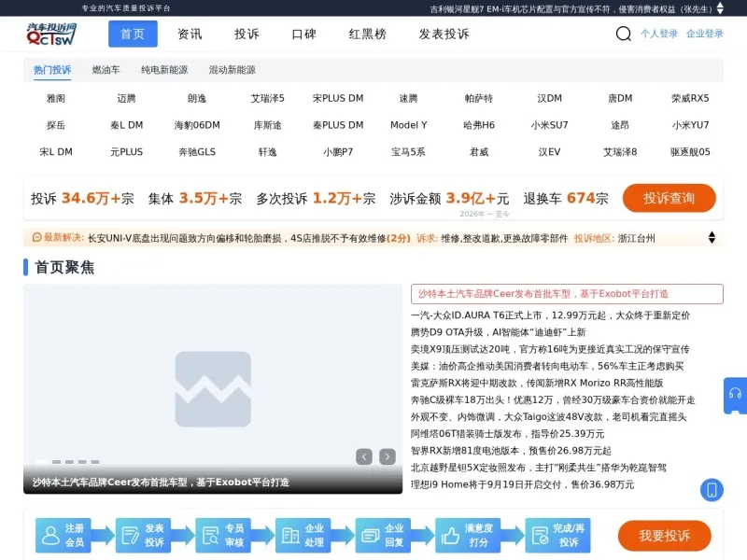Open the 北京越野星钽5X news headline

pyautogui.click(x=539, y=468)
